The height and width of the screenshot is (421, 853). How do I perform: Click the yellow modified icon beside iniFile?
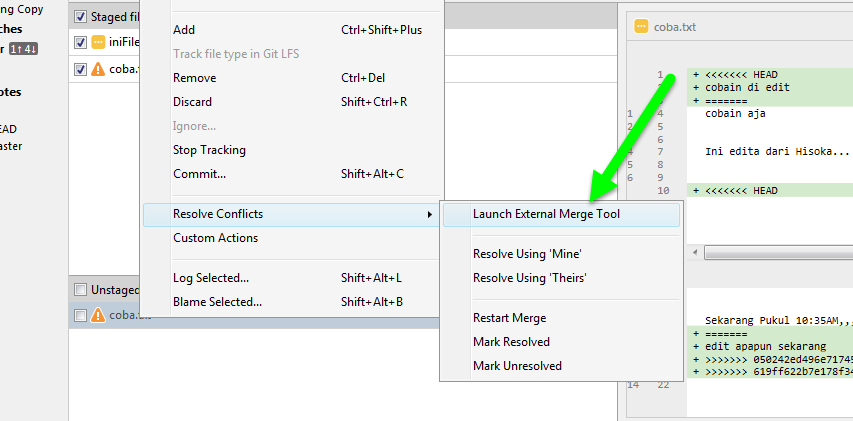(x=98, y=43)
